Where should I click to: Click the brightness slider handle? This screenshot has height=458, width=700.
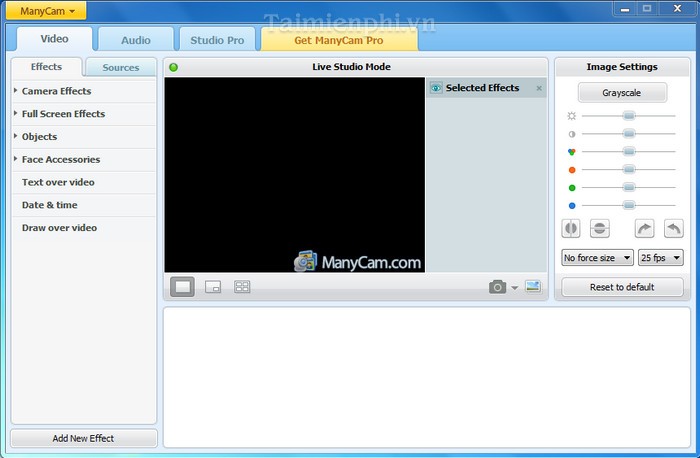[x=629, y=116]
